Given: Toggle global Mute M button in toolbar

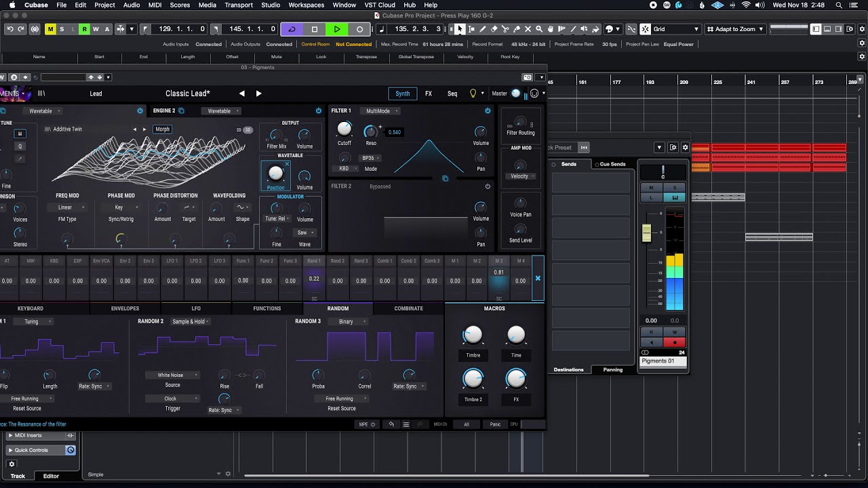Looking at the screenshot, I should (50, 29).
